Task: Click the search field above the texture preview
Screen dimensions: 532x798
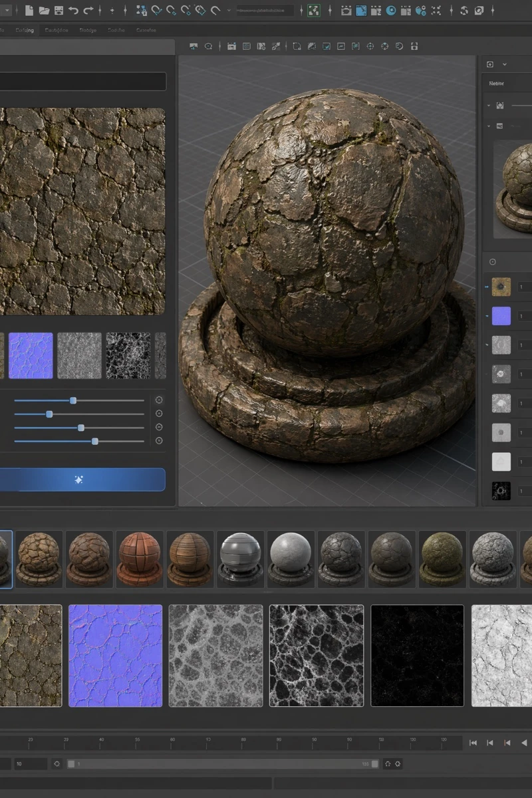Action: [83, 81]
